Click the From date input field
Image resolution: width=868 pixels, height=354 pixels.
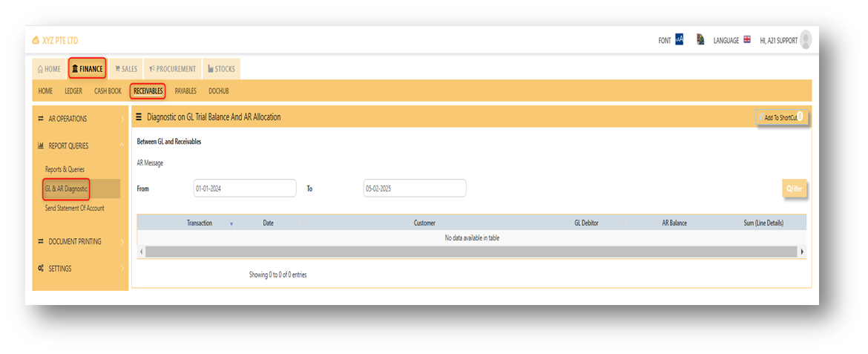click(245, 189)
